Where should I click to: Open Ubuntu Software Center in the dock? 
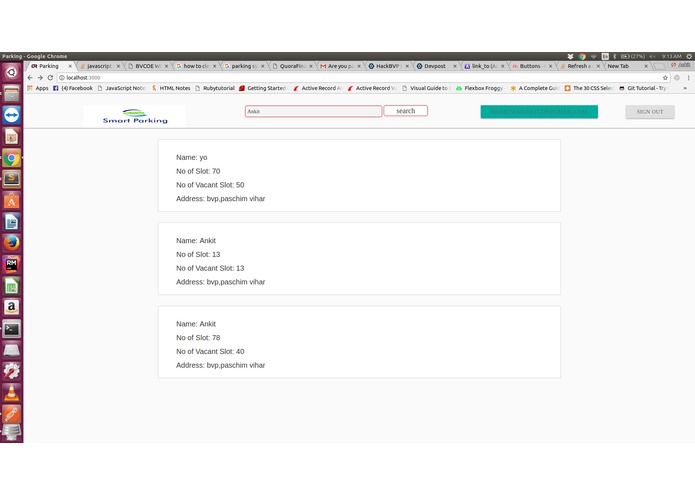coord(12,201)
